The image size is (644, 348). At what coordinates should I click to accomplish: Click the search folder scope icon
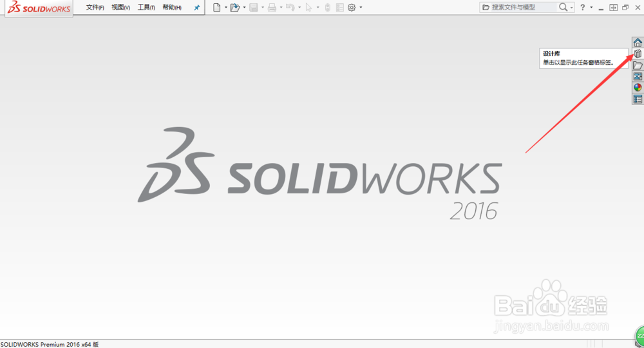tap(486, 7)
